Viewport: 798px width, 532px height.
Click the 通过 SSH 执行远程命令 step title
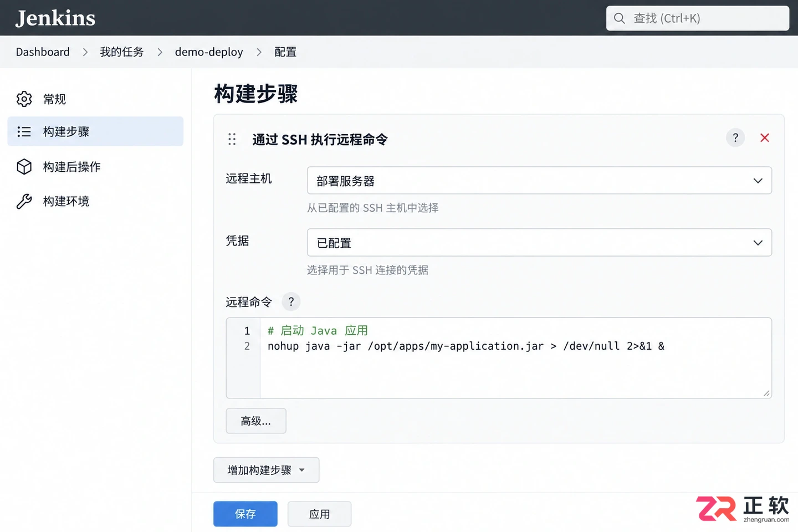(x=320, y=140)
